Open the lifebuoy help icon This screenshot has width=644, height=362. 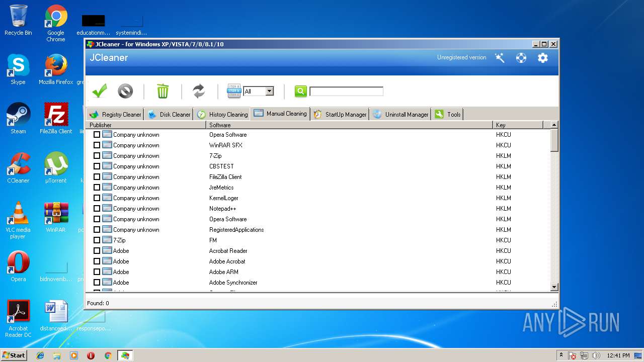521,58
